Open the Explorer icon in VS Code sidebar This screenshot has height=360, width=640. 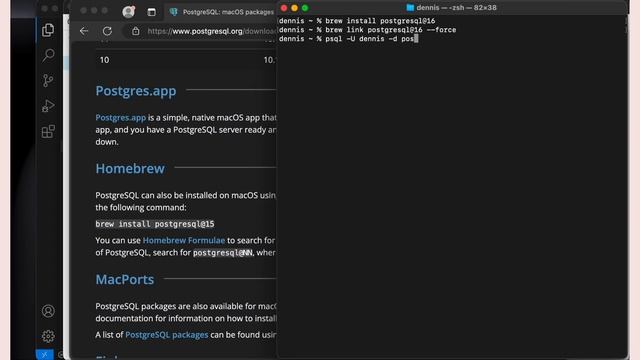(x=48, y=30)
